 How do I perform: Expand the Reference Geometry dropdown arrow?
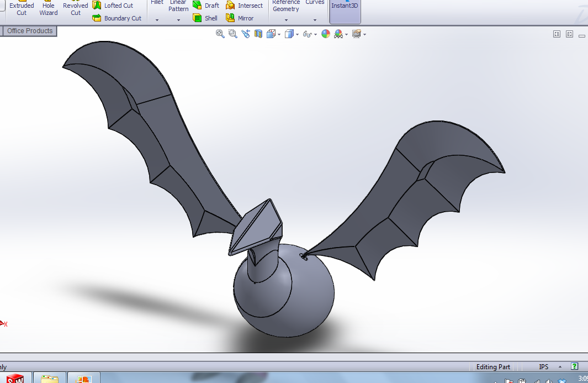pyautogui.click(x=286, y=20)
